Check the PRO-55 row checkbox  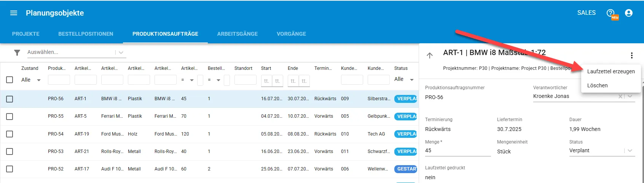[10, 117]
